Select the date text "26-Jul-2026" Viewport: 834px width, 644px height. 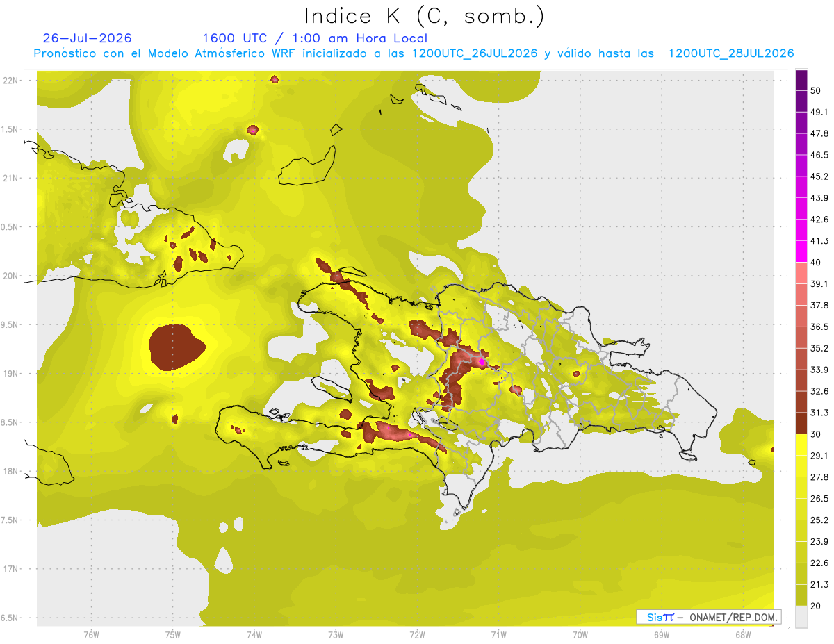pyautogui.click(x=88, y=38)
